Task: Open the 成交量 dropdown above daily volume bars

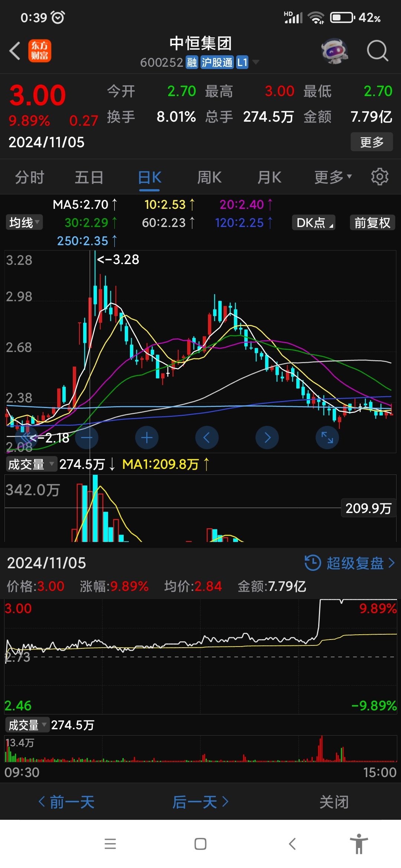Action: click(31, 464)
